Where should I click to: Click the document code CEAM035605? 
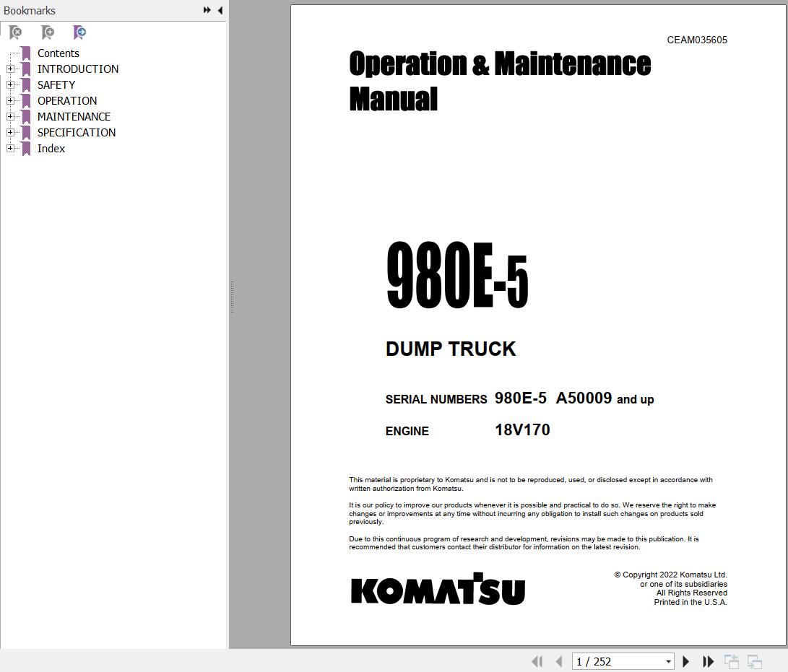click(696, 40)
